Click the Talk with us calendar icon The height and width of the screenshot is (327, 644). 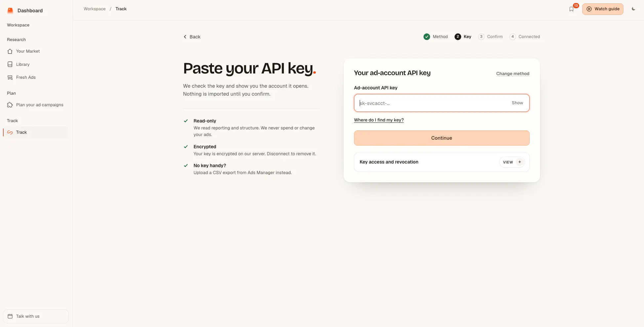[10, 316]
